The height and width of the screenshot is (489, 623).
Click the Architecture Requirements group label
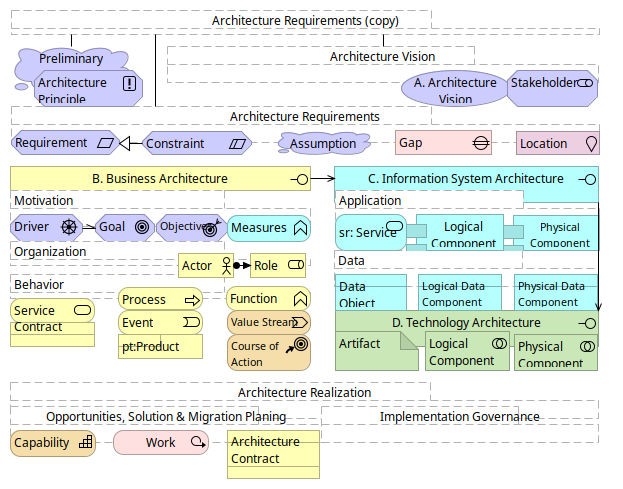coord(305,117)
